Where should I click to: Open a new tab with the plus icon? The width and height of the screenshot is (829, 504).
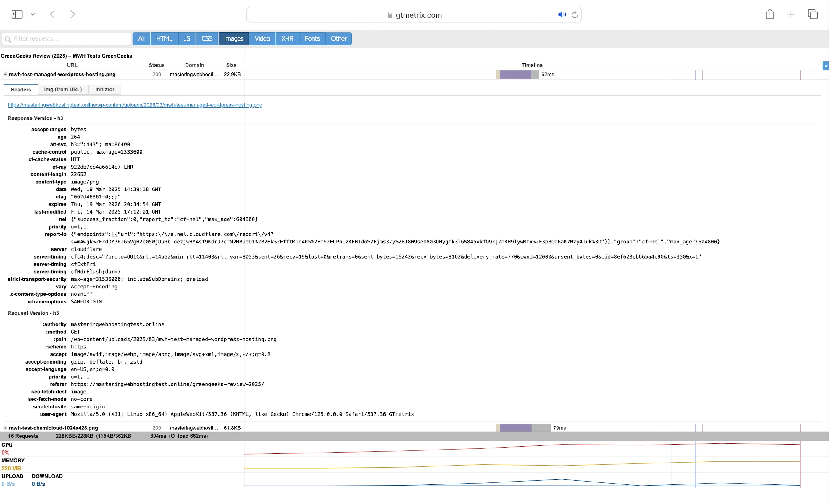point(791,14)
